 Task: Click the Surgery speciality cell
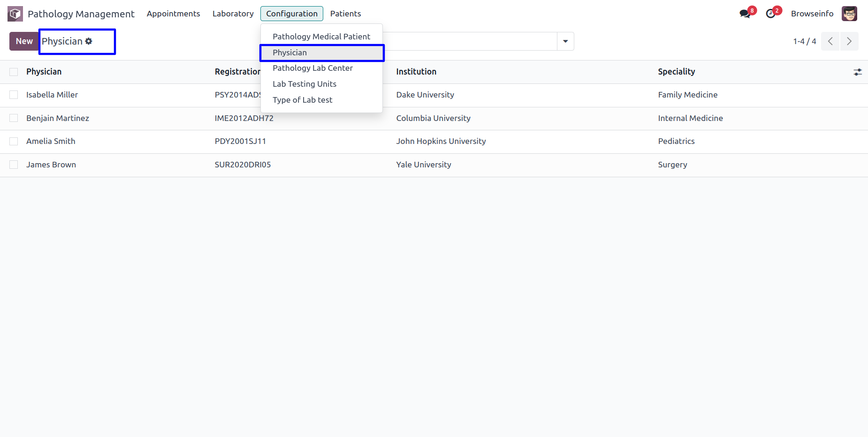click(x=672, y=165)
